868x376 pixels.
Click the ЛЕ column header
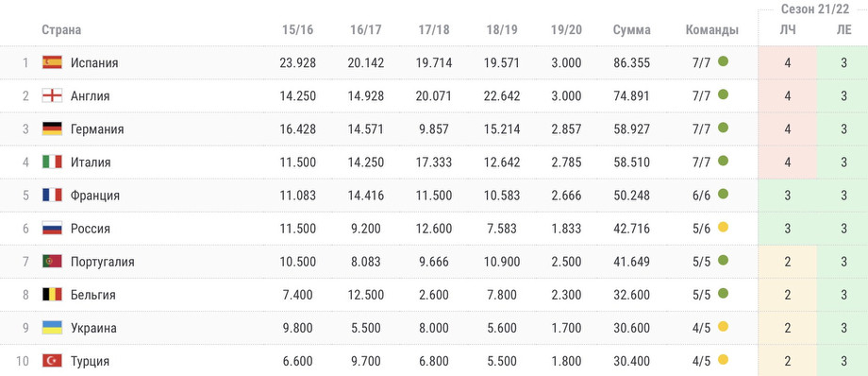(x=843, y=30)
